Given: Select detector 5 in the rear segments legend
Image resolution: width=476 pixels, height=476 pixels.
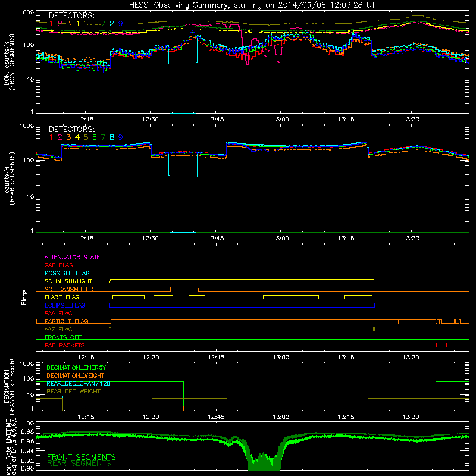Looking at the screenshot, I should click(86, 137).
